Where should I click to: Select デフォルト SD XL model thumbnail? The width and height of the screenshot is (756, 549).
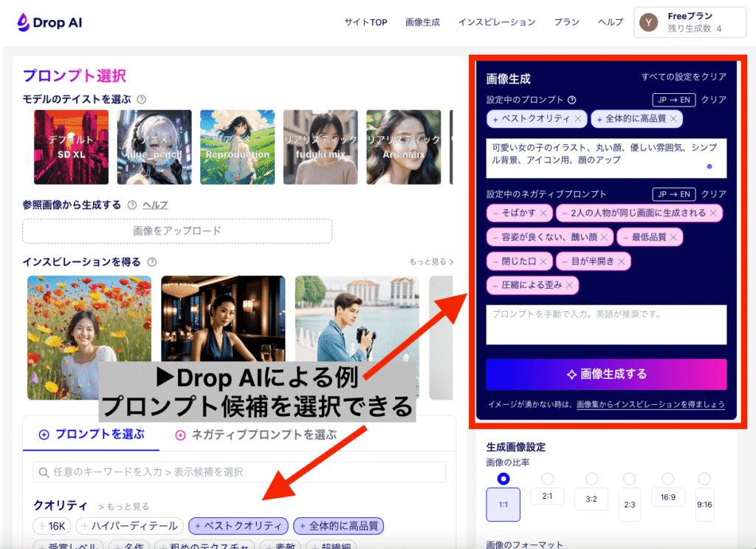(72, 147)
